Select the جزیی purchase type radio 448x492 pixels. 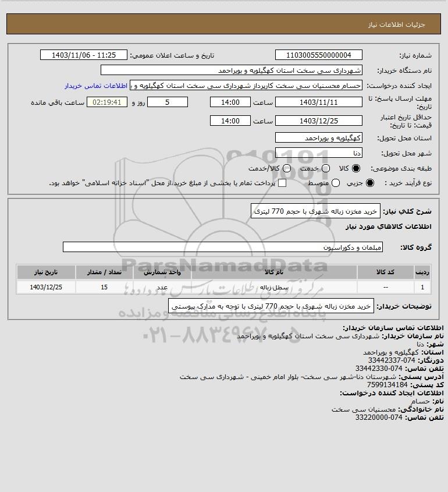370,183
